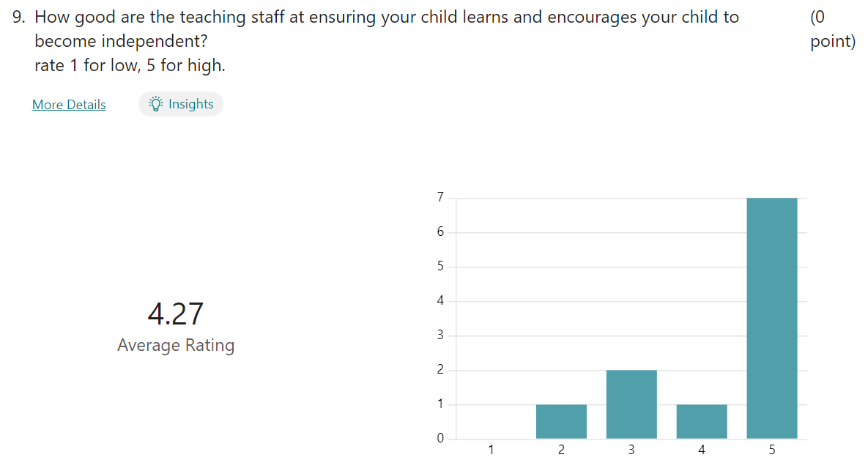
Task: Click y-axis label 7
Action: (441, 198)
